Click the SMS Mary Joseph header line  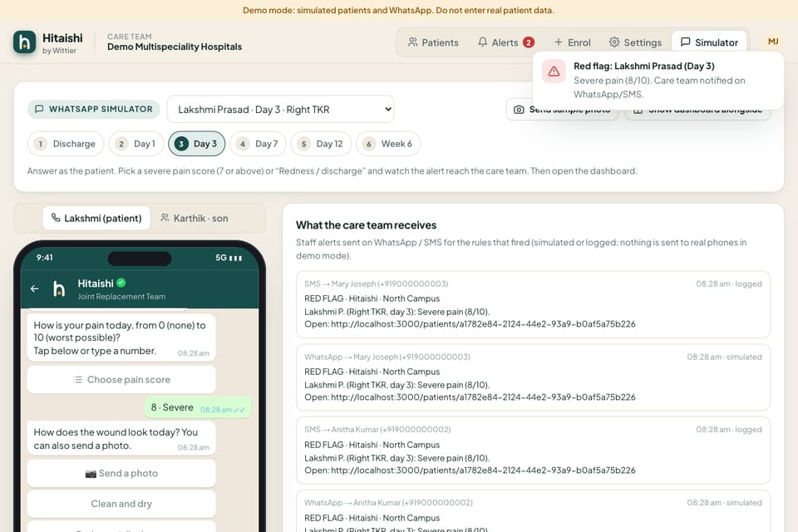tap(376, 284)
